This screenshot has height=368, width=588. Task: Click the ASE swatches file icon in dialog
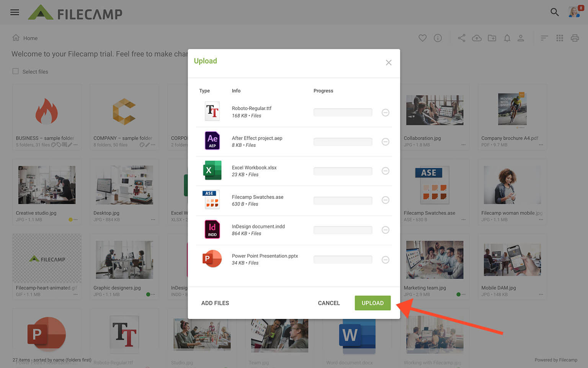[x=211, y=199]
